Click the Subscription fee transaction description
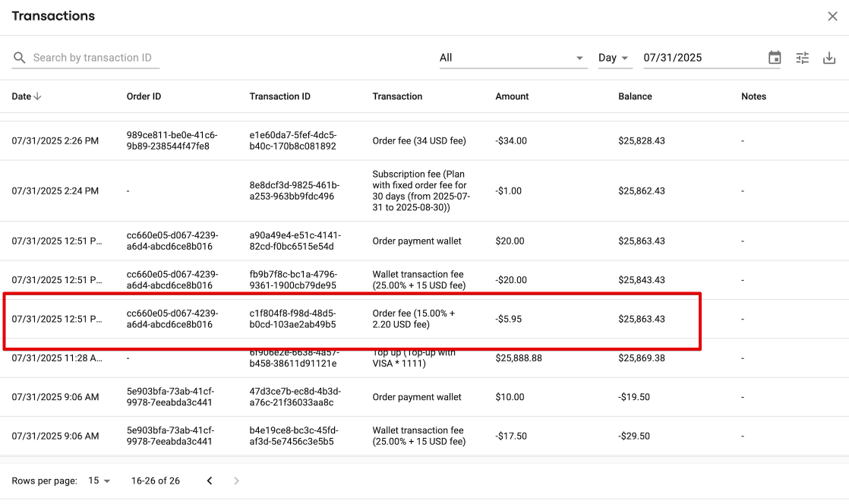Viewport: 849px width, 504px height. point(421,191)
